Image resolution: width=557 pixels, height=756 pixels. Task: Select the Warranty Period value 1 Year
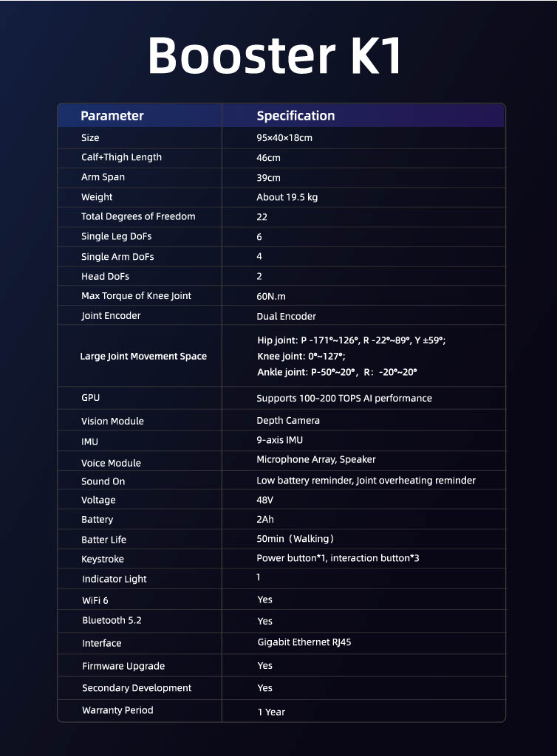point(271,712)
